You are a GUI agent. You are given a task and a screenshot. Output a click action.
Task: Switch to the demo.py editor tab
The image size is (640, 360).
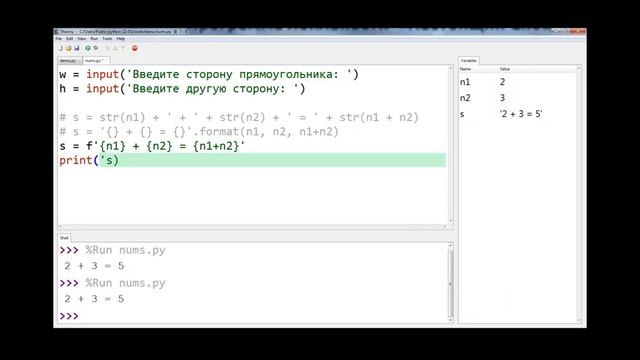(70, 61)
